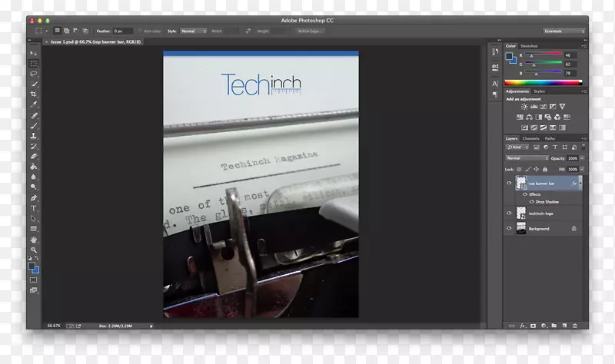The image size is (615, 364).
Task: Select the History Brush tool
Action: (x=34, y=146)
